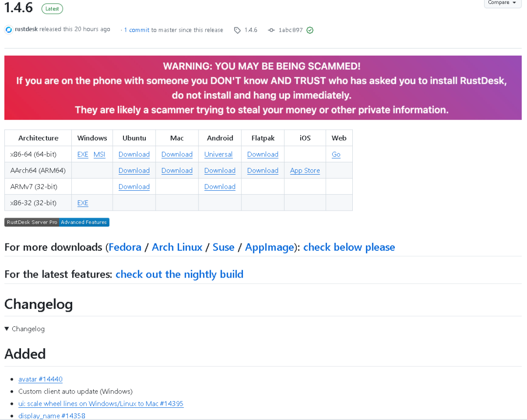Open the 1.4.6 tag link
Image resolution: width=527 pixels, height=420 pixels.
(x=251, y=30)
